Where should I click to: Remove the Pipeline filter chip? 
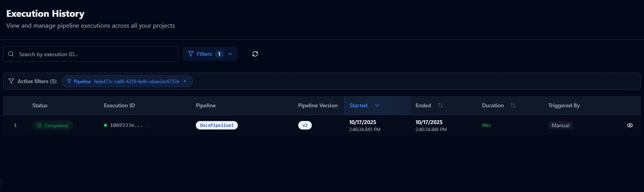(185, 81)
